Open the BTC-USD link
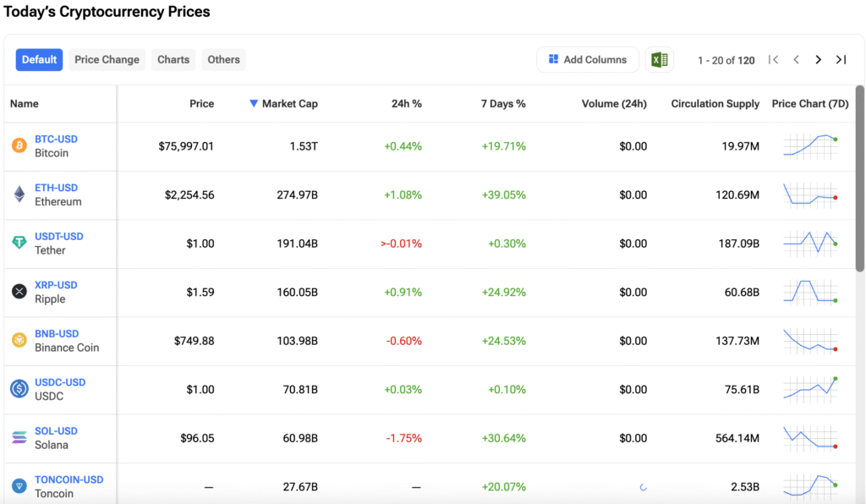This screenshot has height=504, width=866. (56, 140)
